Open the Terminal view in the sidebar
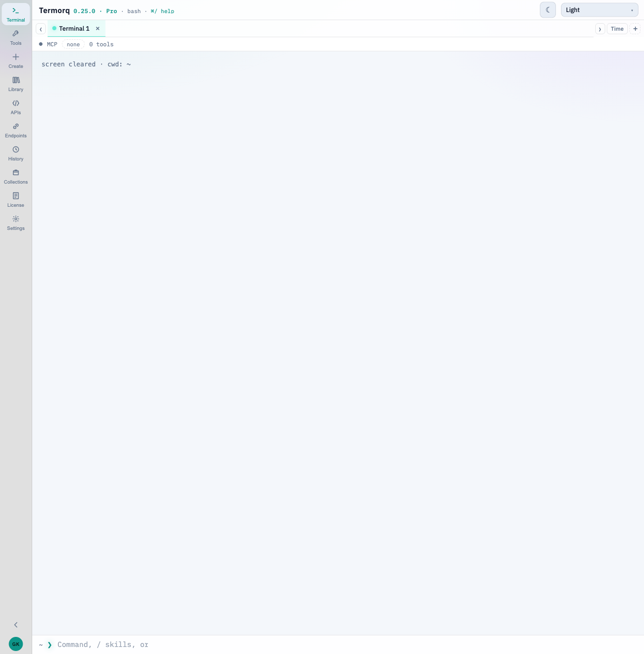This screenshot has width=644, height=654. tap(16, 14)
